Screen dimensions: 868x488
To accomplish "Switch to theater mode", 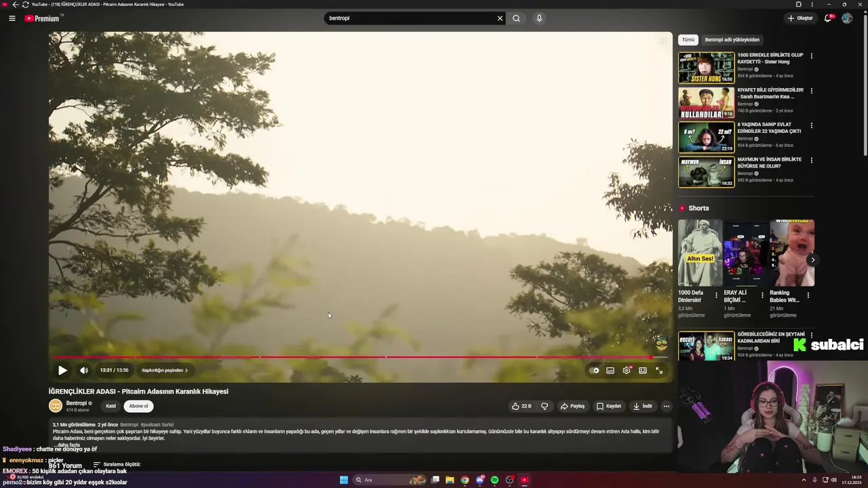I will point(643,370).
